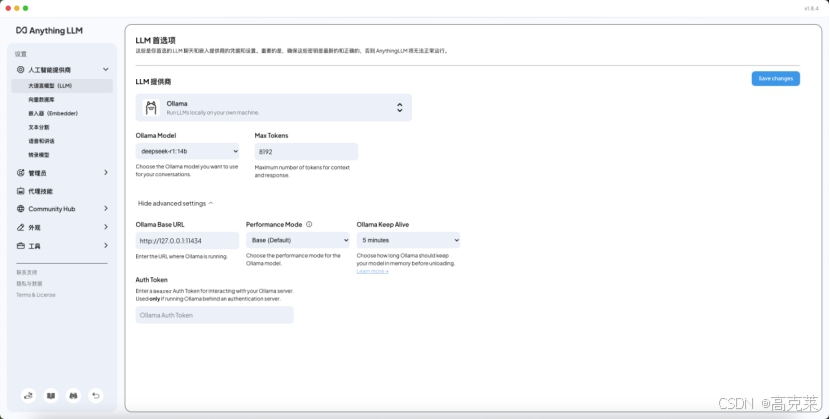Open 联系支持 link in sidebar

point(26,272)
